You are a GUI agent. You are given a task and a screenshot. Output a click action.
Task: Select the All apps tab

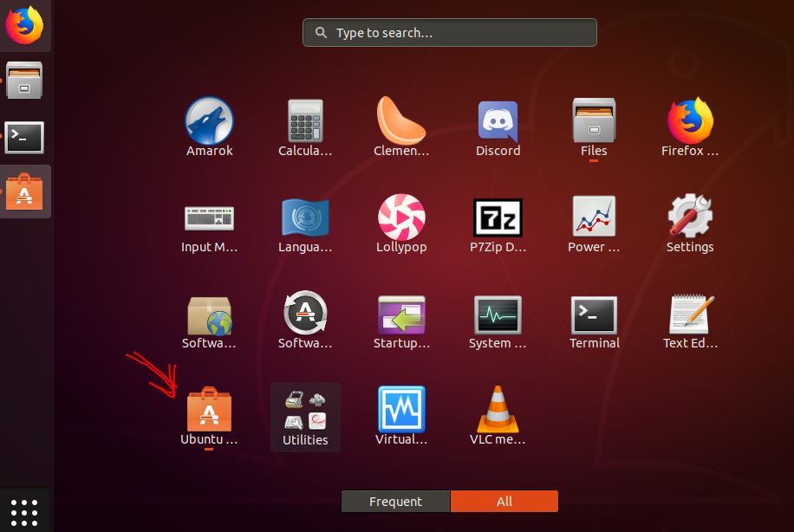pos(504,501)
